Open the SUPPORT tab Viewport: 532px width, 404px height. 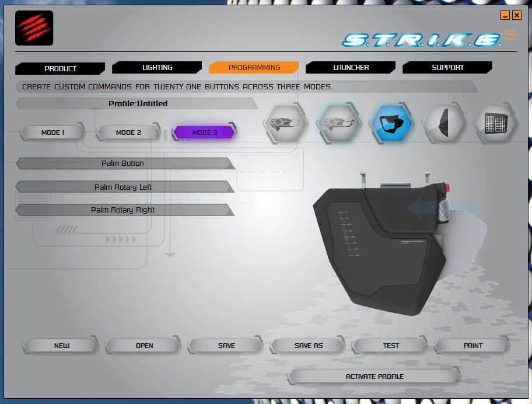[x=447, y=68]
